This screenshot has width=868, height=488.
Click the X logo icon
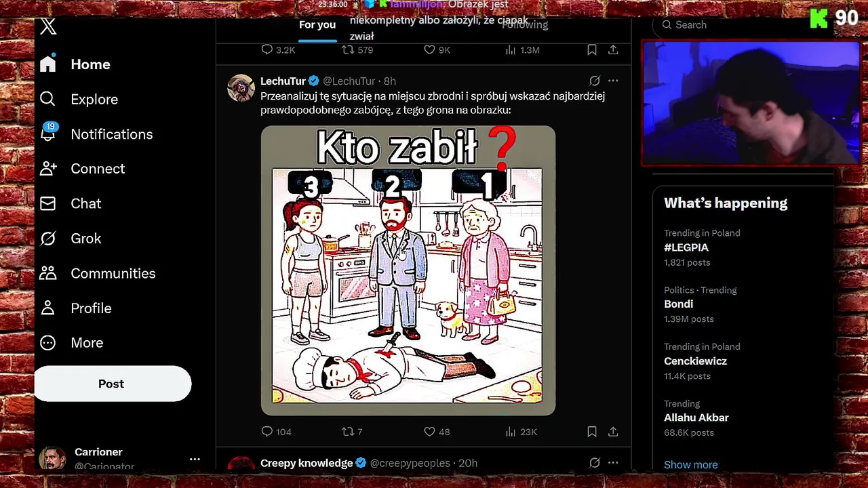(48, 26)
